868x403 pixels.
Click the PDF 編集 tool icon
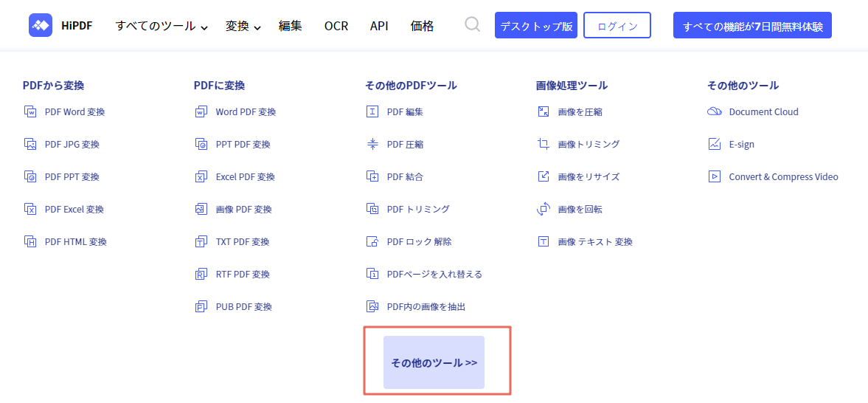[x=372, y=112]
